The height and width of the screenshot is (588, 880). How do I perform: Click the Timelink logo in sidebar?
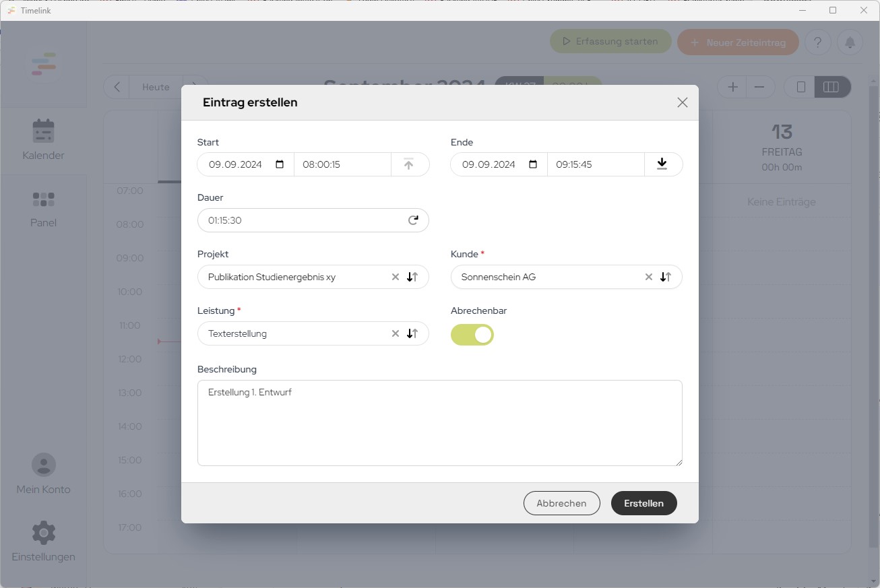point(44,63)
